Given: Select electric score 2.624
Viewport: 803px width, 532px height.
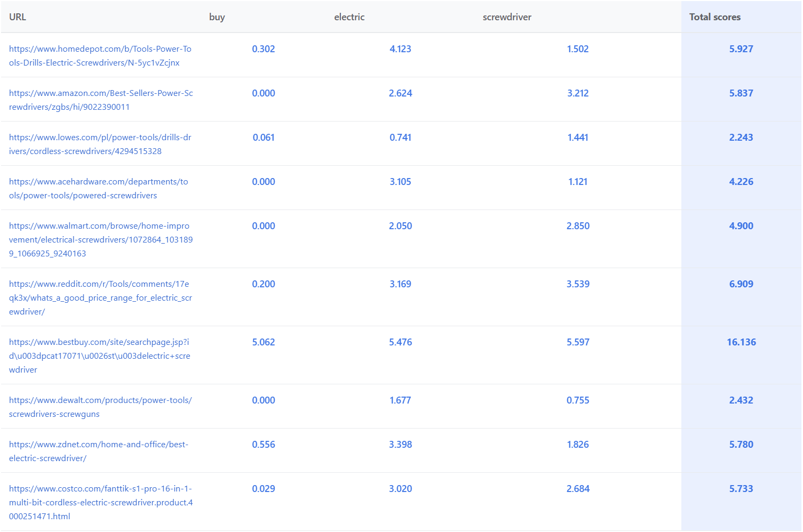Looking at the screenshot, I should (x=400, y=93).
